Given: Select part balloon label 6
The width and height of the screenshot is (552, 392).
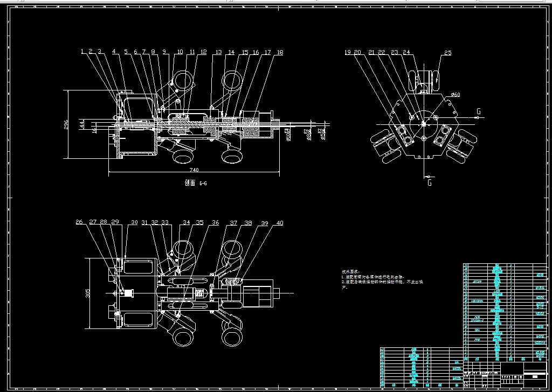Looking at the screenshot, I should [135, 52].
